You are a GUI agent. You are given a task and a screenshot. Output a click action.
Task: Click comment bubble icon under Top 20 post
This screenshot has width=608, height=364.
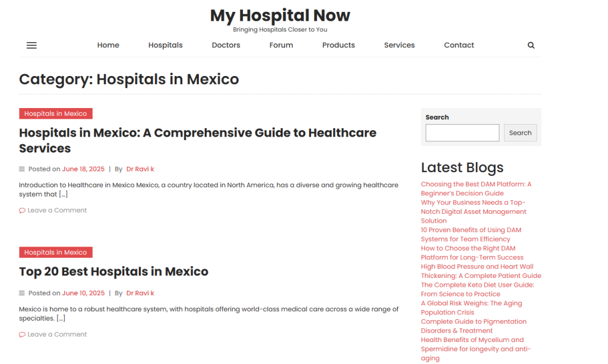(22, 334)
